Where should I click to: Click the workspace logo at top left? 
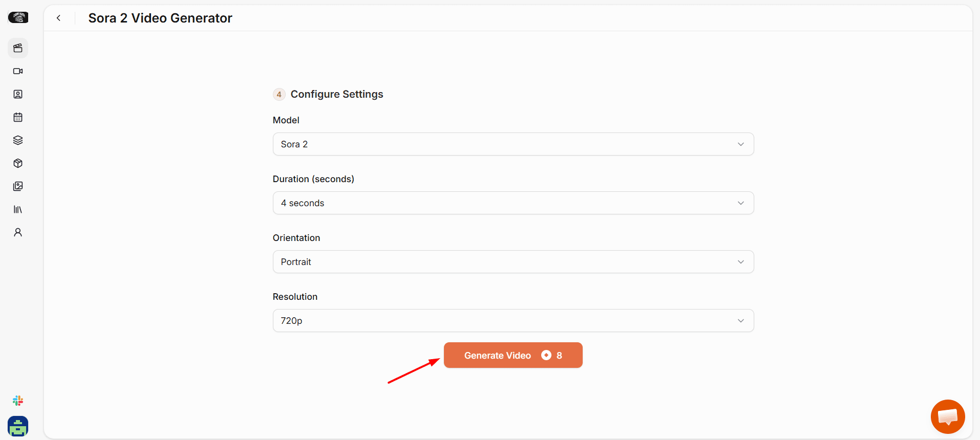pos(18,17)
